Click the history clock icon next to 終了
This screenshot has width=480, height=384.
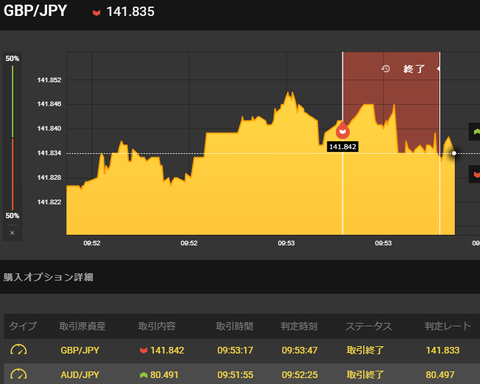(386, 69)
